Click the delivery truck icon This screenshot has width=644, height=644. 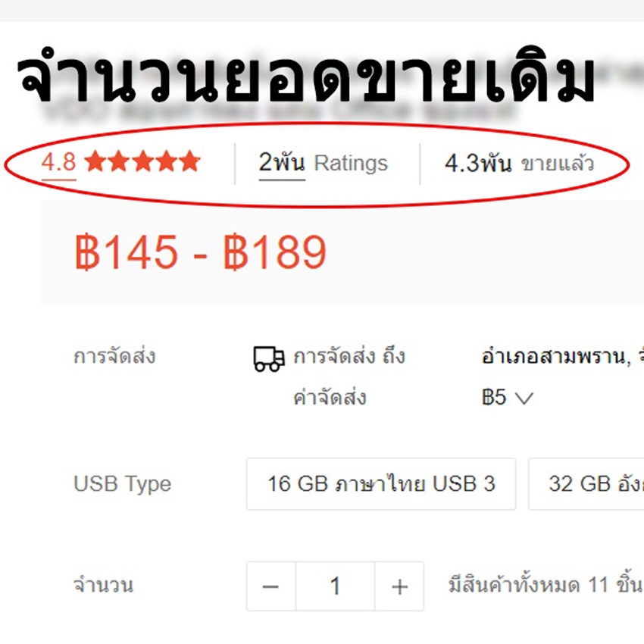[269, 359]
